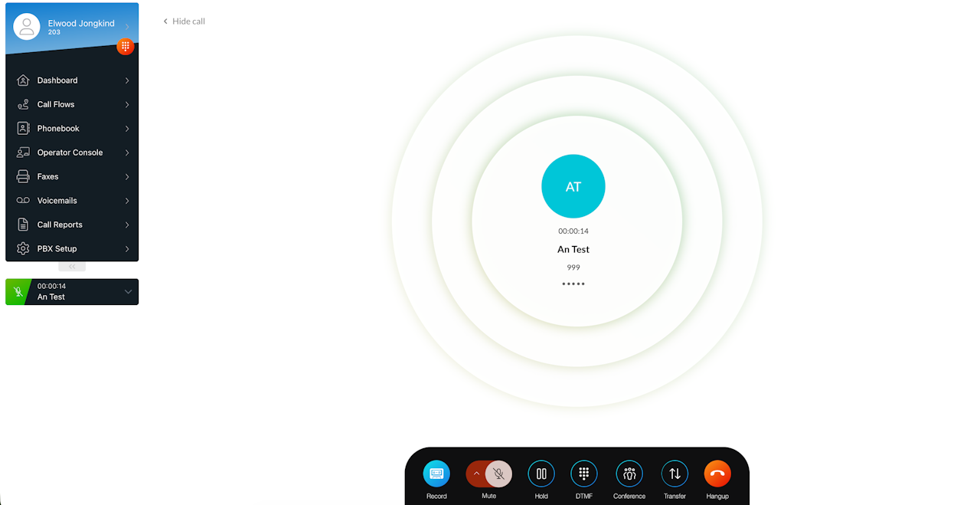Click the five dots call quality indicator
The width and height of the screenshot is (980, 505).
[573, 284]
